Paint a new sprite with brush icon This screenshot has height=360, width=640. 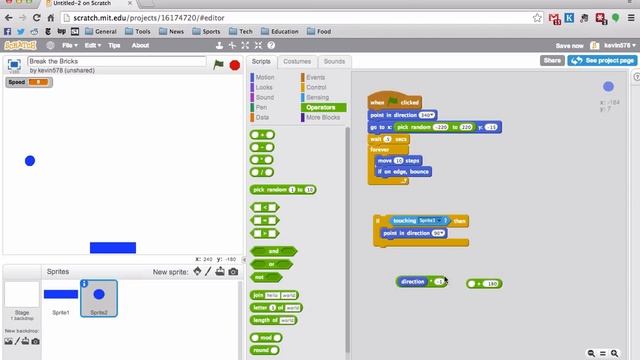coord(208,271)
